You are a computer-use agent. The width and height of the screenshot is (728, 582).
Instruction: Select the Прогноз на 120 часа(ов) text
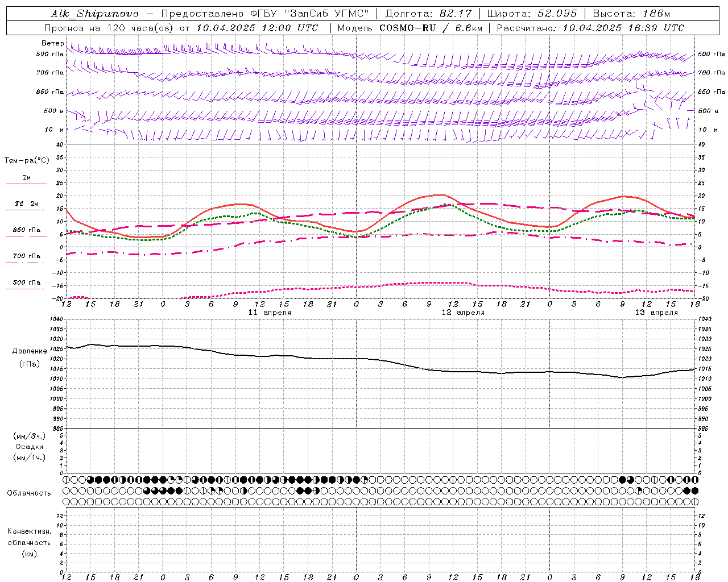click(109, 28)
